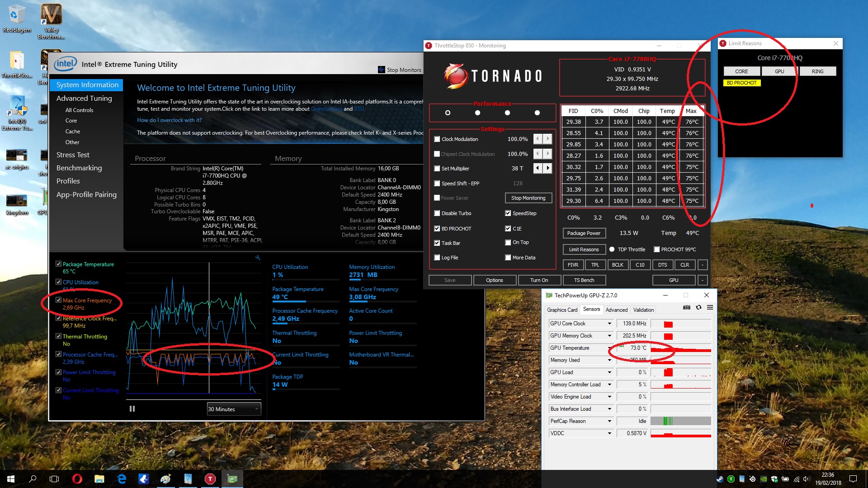Uncheck the Task Bar checkbox

click(x=437, y=243)
